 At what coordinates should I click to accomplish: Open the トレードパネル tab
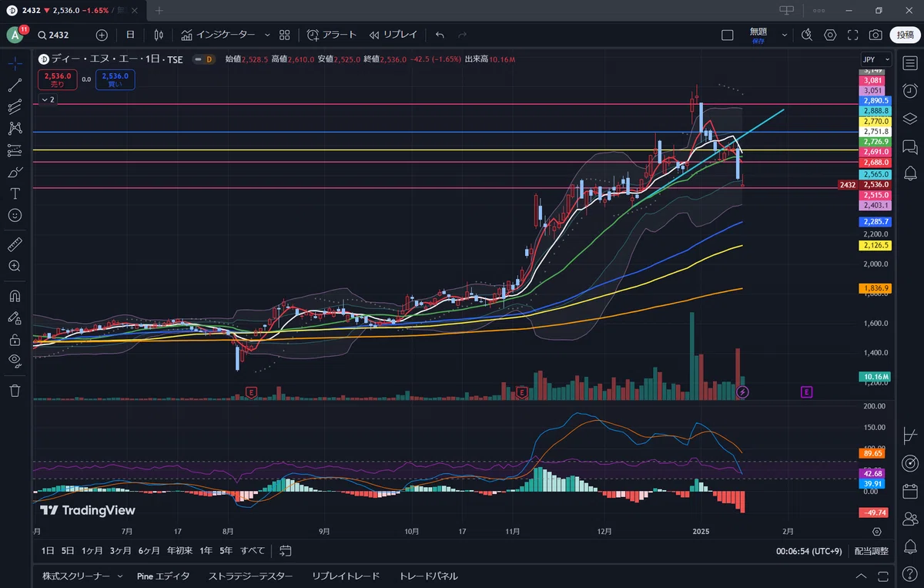tap(428, 576)
